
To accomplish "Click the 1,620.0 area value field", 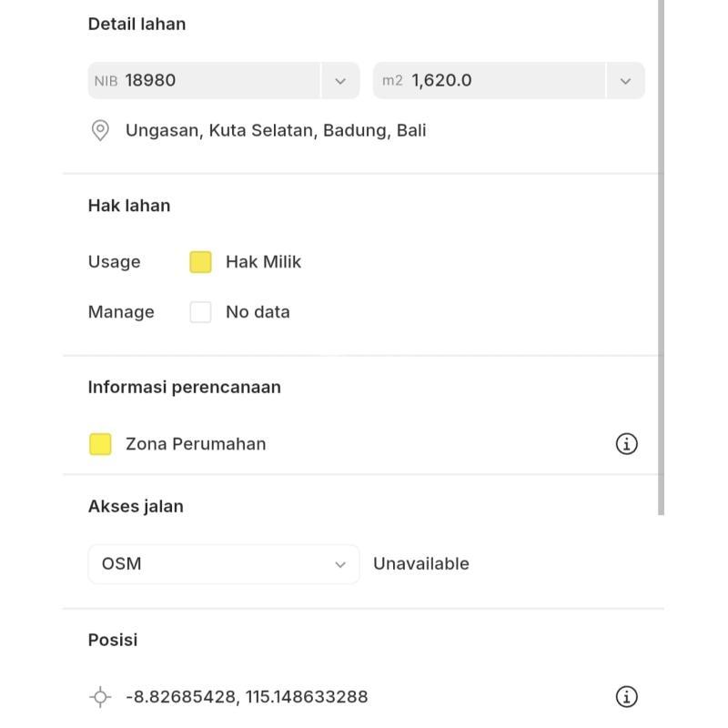I will [x=491, y=81].
